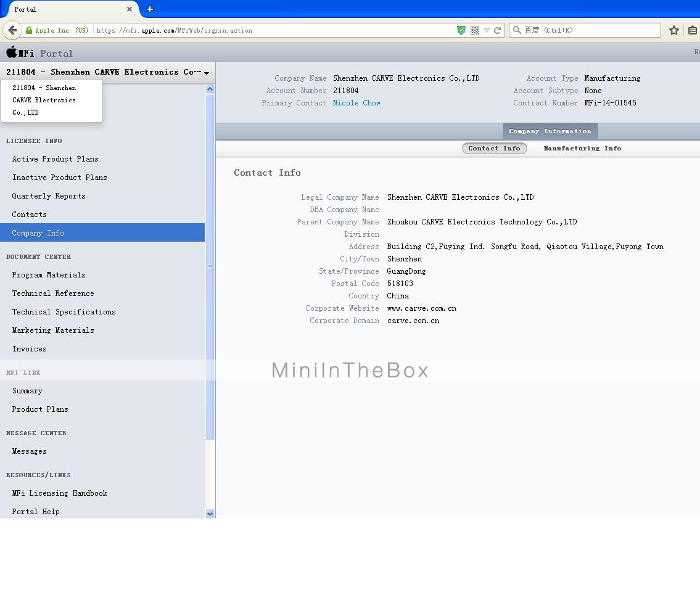Go to Quarterly Reports
This screenshot has width=700, height=590.
click(49, 196)
